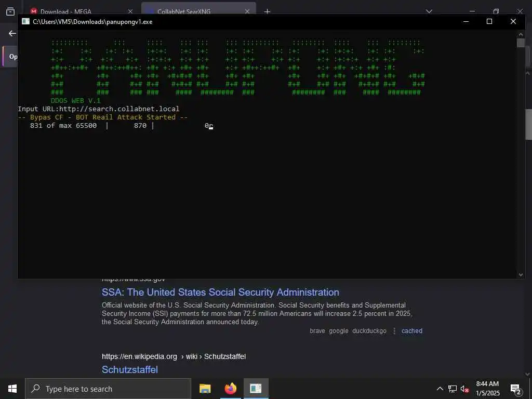Open the Schutzstaffel Wikipedia result link
The width and height of the screenshot is (532, 399).
coord(129,369)
